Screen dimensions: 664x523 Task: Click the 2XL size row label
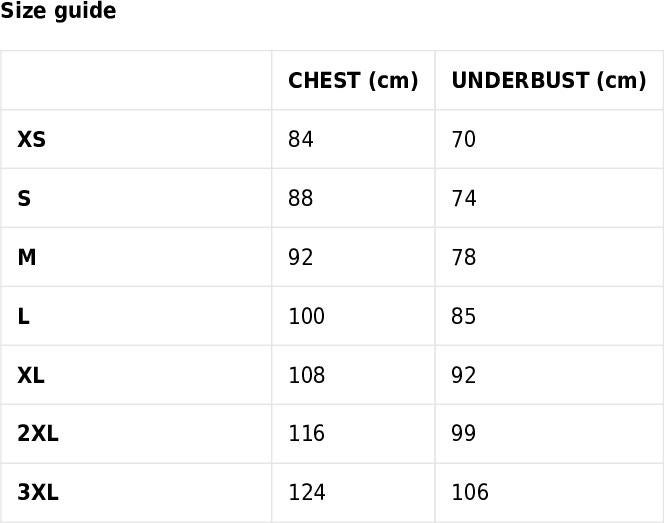pyautogui.click(x=38, y=434)
